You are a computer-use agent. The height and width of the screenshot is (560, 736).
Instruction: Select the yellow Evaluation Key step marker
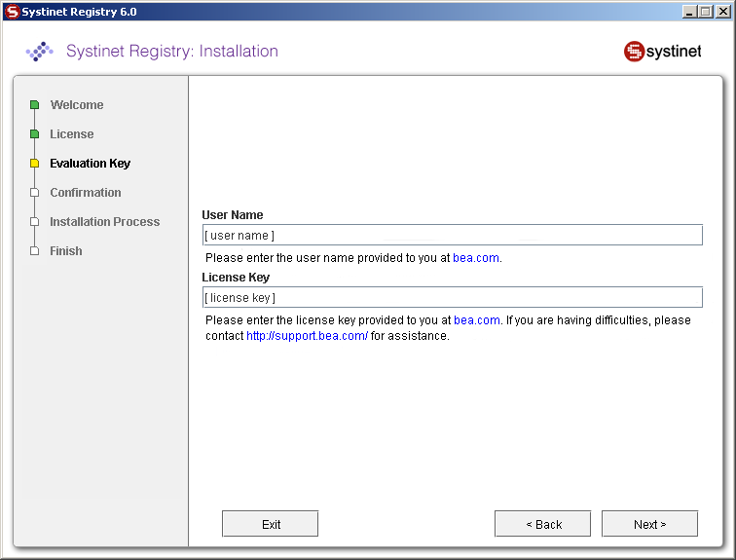34,164
